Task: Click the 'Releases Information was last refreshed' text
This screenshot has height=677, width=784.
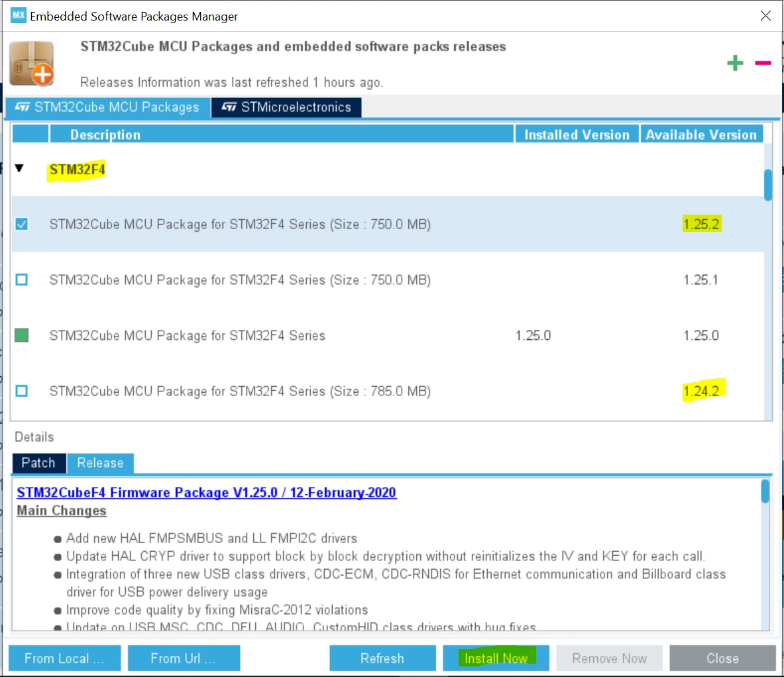Action: pyautogui.click(x=231, y=82)
